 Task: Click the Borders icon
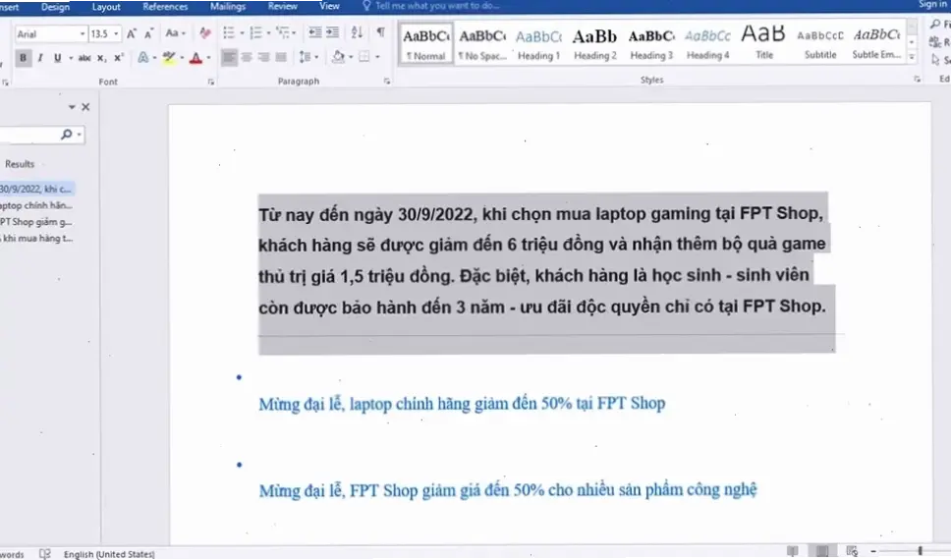364,58
